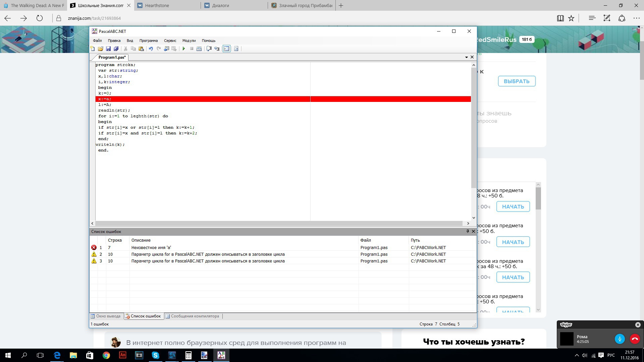Click the vertical scrollbar of the code editor
This screenshot has width=644, height=362.
474,127
